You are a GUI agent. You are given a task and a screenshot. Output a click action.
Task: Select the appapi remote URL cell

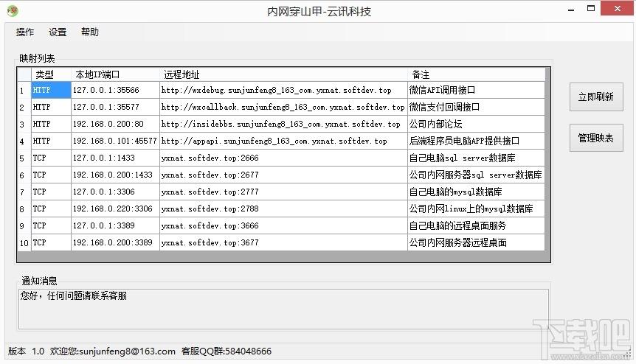coord(283,141)
